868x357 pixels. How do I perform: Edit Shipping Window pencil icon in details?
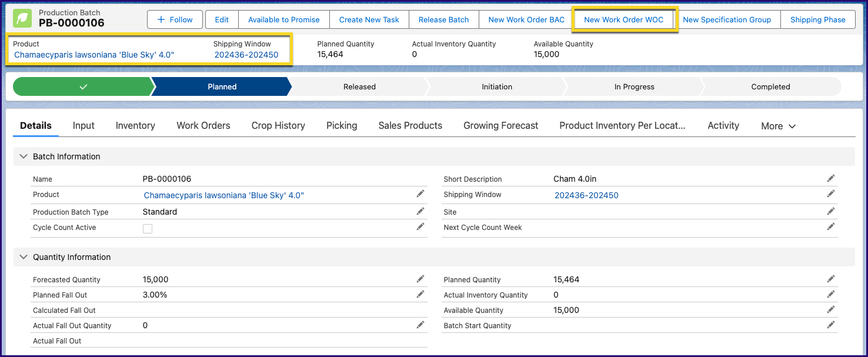click(x=831, y=193)
